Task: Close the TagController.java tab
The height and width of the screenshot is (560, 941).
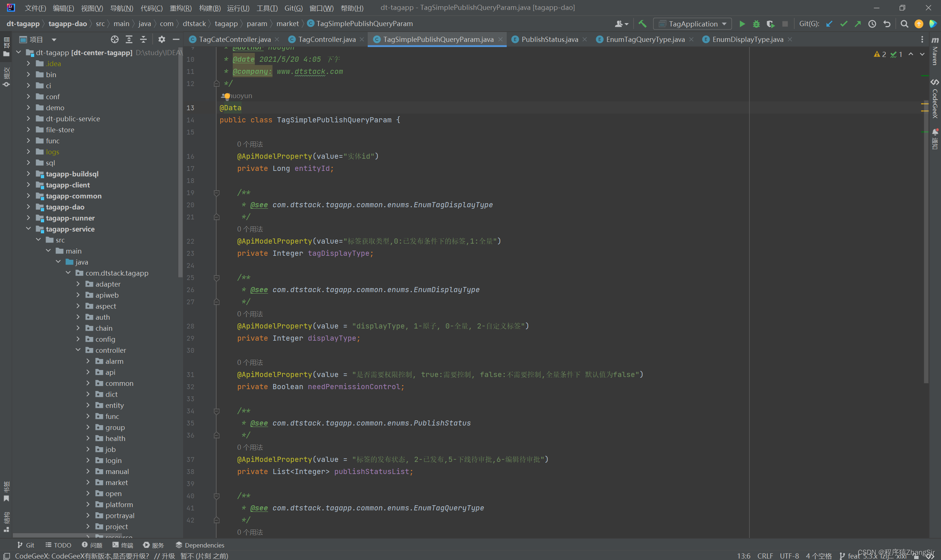Action: (x=362, y=39)
